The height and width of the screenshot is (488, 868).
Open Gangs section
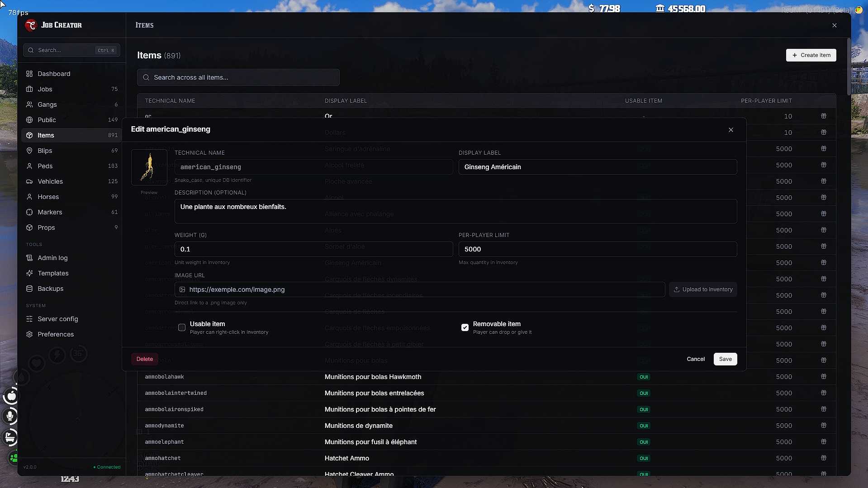[x=71, y=104]
